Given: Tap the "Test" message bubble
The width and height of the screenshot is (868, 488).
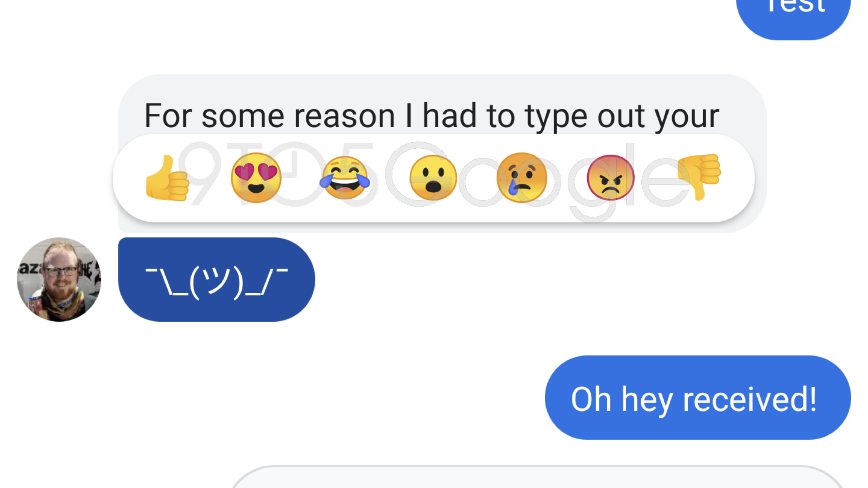Looking at the screenshot, I should (794, 16).
